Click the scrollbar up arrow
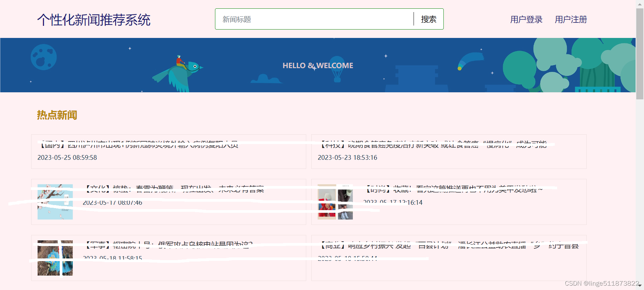Image resolution: width=644 pixels, height=290 pixels. click(640, 4)
